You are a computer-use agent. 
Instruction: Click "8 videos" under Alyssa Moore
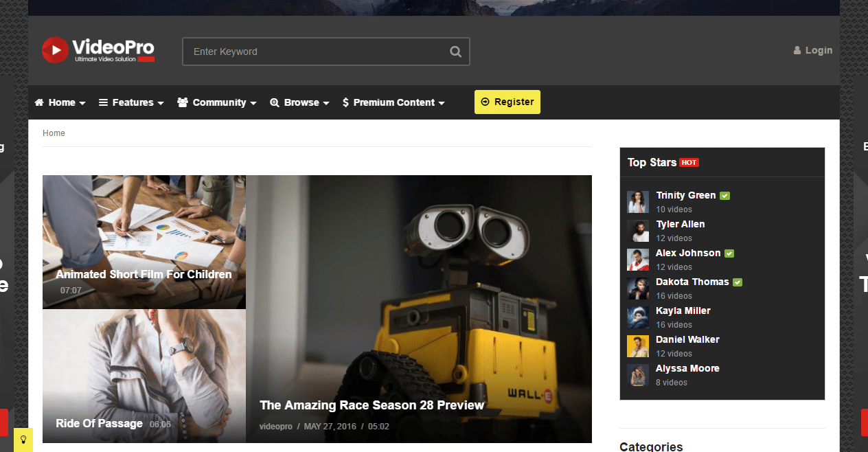672,383
